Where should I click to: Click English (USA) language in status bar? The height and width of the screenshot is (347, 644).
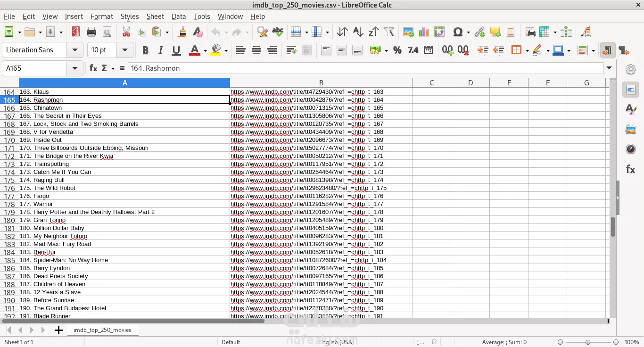coord(336,342)
